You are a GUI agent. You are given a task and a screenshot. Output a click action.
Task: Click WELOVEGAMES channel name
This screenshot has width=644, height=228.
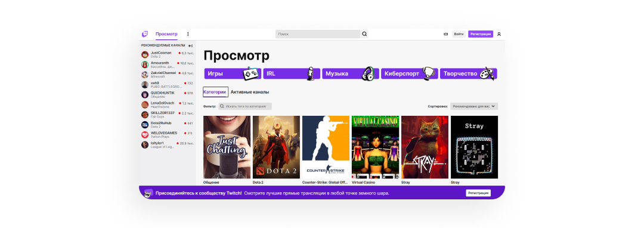(164, 133)
